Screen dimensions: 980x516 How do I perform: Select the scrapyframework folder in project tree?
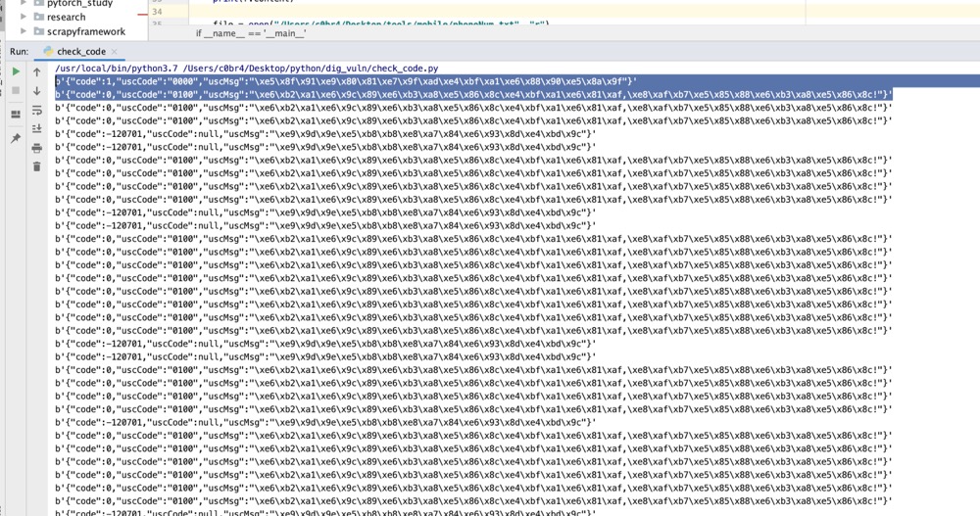86,31
